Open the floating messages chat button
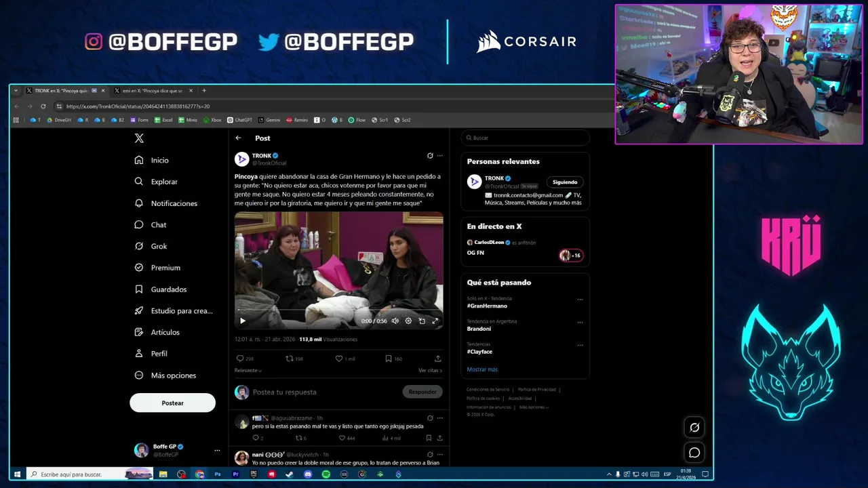 pyautogui.click(x=694, y=453)
